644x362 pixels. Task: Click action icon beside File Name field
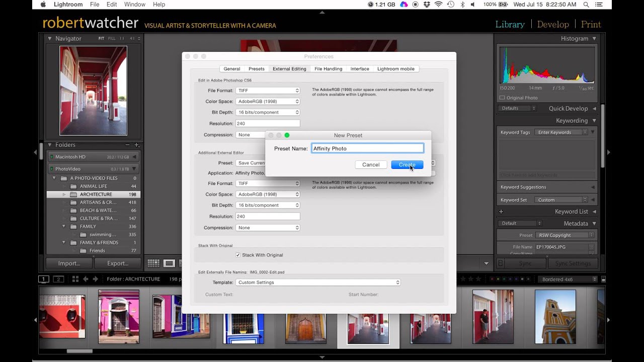(591, 247)
